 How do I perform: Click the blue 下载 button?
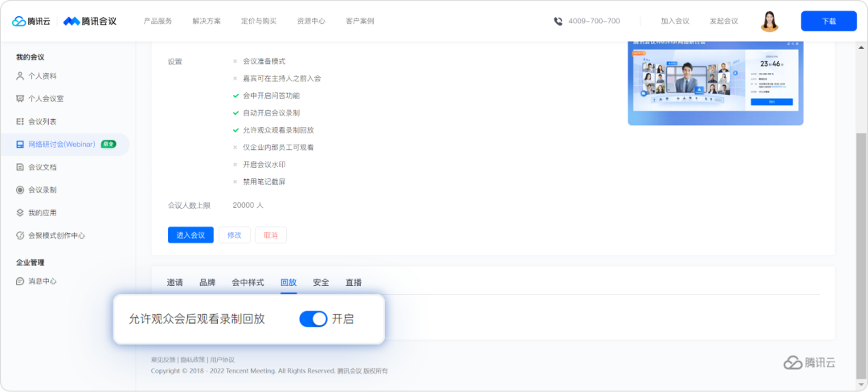(829, 21)
